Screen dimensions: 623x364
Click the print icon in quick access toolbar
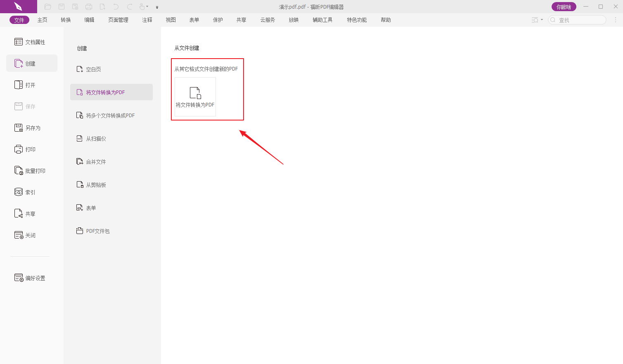point(89,7)
